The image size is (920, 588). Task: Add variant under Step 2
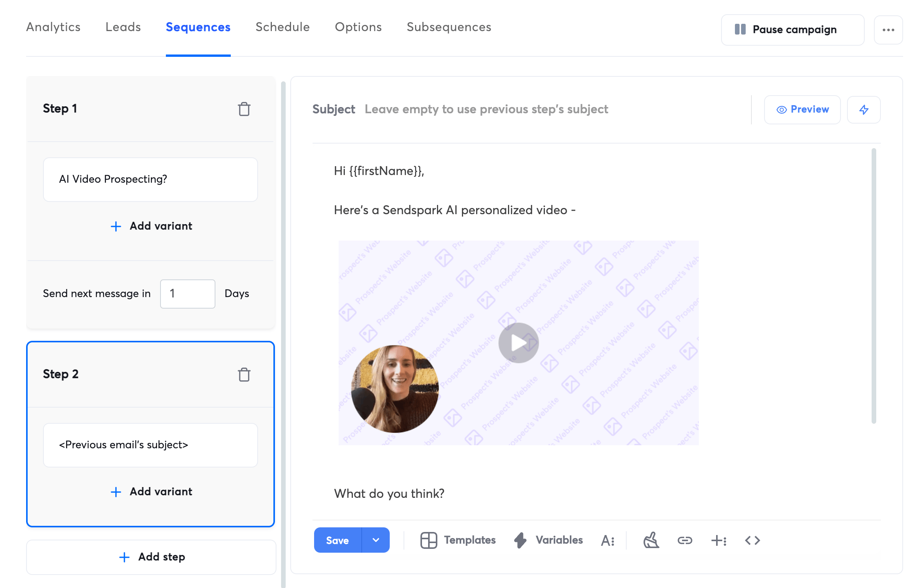click(151, 492)
